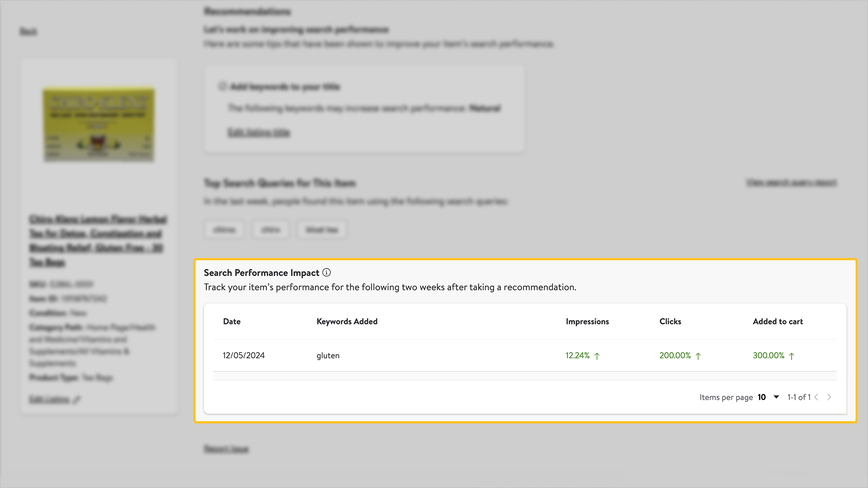Click View search query report link
The height and width of the screenshot is (488, 868).
[790, 183]
